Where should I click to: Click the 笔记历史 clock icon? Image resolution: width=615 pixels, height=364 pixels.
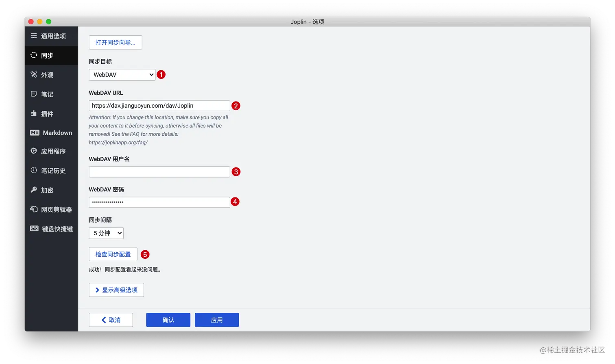(x=34, y=170)
